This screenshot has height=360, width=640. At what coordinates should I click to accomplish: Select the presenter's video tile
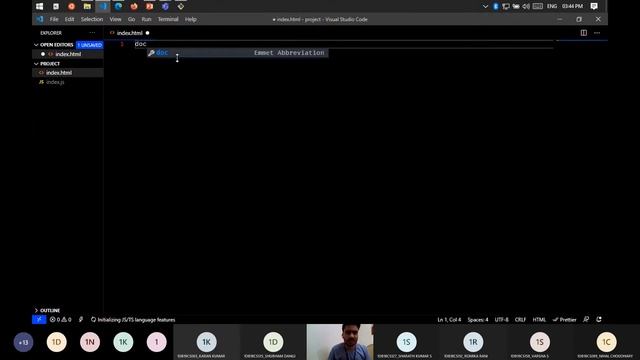pyautogui.click(x=340, y=342)
